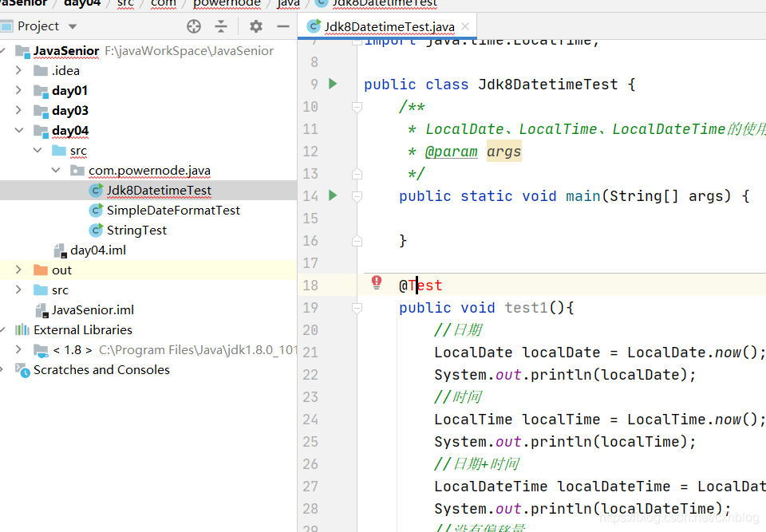The height and width of the screenshot is (532, 766).
Task: Collapse the day04 src folder
Action: [38, 150]
